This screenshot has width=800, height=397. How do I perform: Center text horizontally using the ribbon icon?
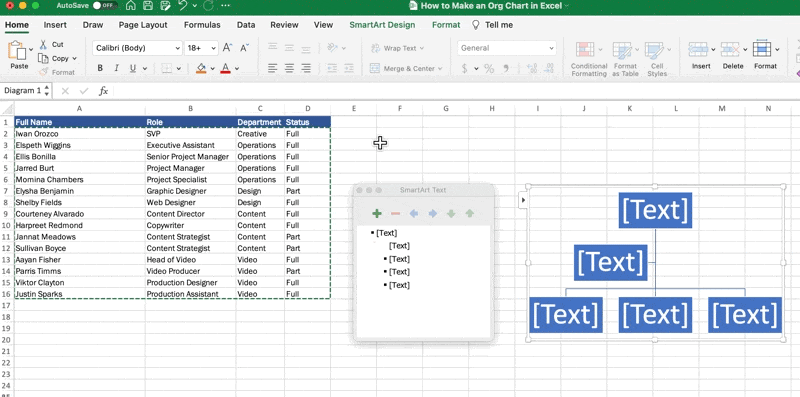[289, 68]
